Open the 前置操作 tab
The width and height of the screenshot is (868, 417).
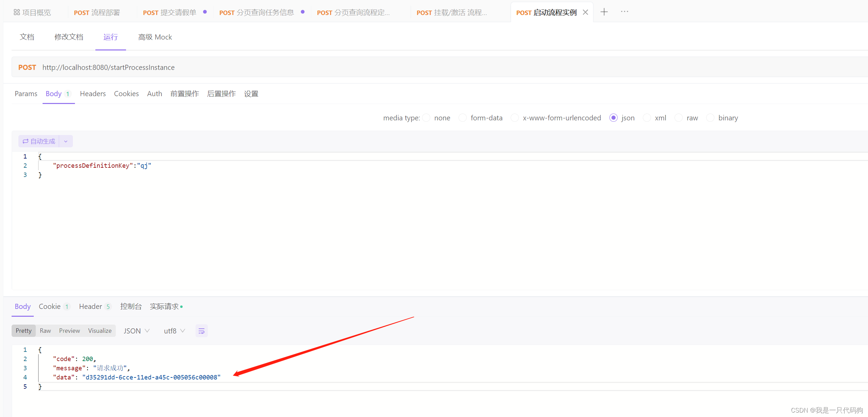[185, 93]
